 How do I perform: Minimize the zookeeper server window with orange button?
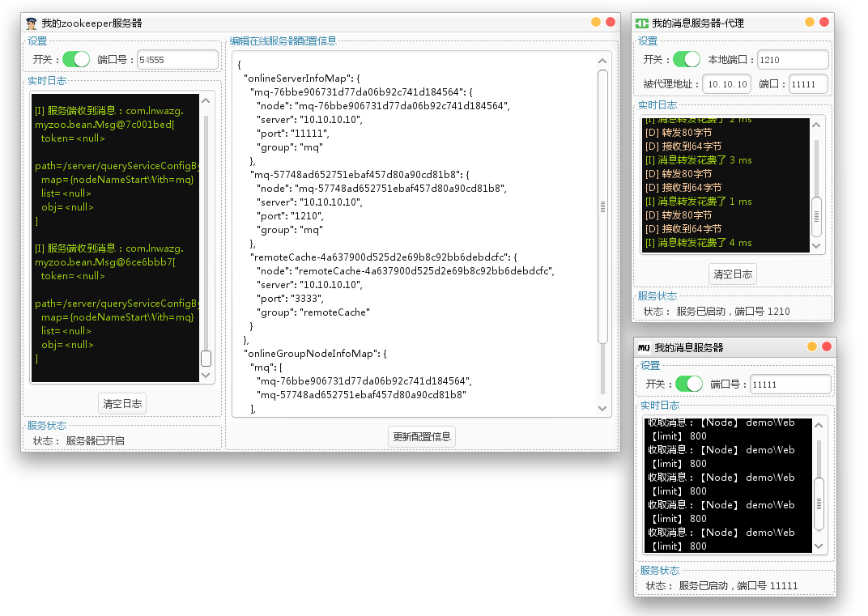coord(596,22)
